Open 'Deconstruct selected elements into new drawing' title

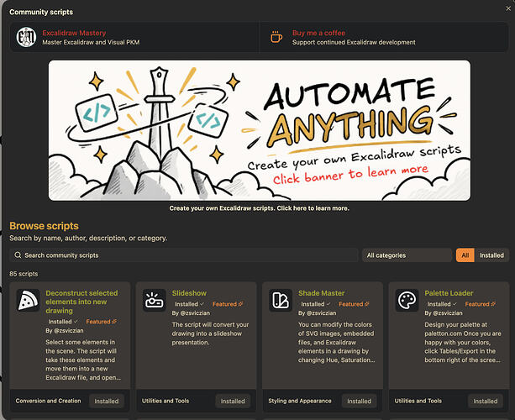point(81,302)
